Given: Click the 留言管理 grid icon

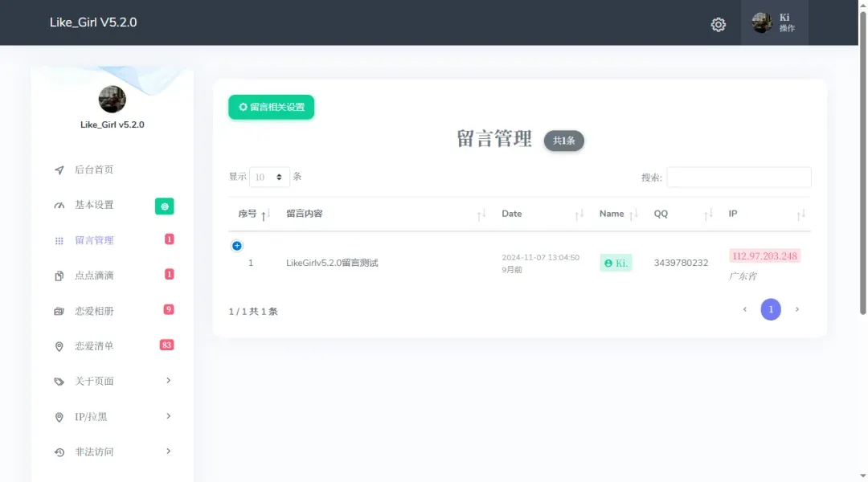Looking at the screenshot, I should [59, 241].
